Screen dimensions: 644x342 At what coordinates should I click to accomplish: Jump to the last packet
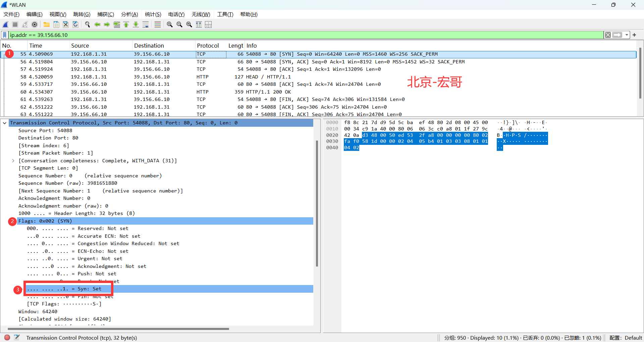[x=136, y=24]
